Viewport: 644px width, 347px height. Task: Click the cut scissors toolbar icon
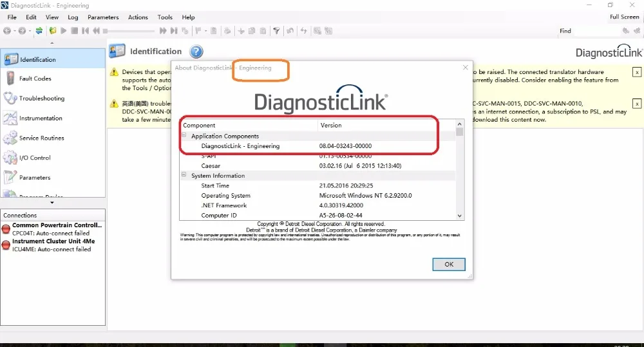pyautogui.click(x=241, y=31)
